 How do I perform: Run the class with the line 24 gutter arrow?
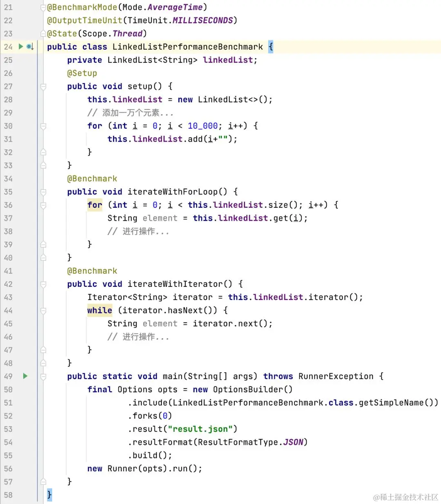click(21, 47)
